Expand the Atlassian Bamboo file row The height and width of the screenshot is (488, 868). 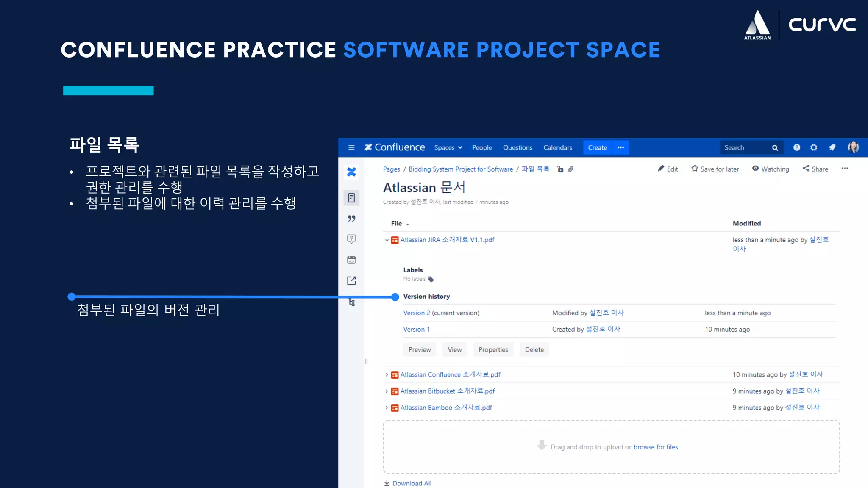387,408
